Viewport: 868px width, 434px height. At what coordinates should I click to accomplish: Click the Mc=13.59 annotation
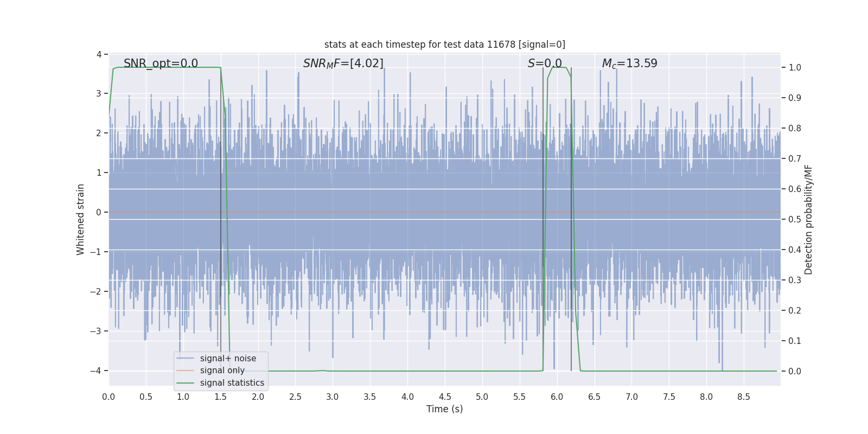[629, 63]
